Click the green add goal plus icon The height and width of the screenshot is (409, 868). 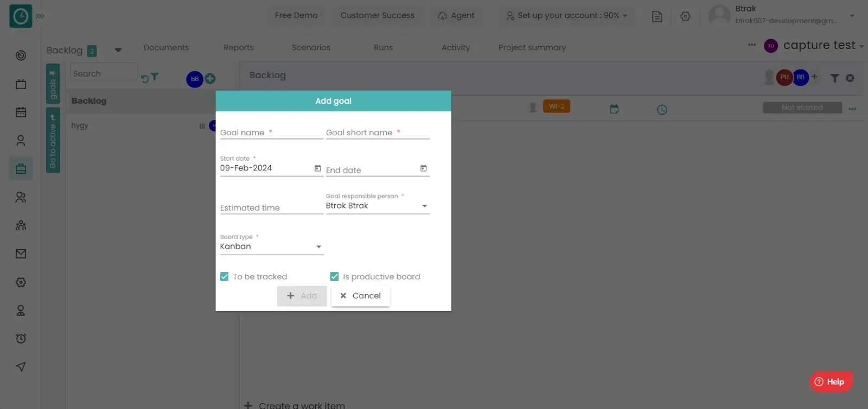coord(210,78)
